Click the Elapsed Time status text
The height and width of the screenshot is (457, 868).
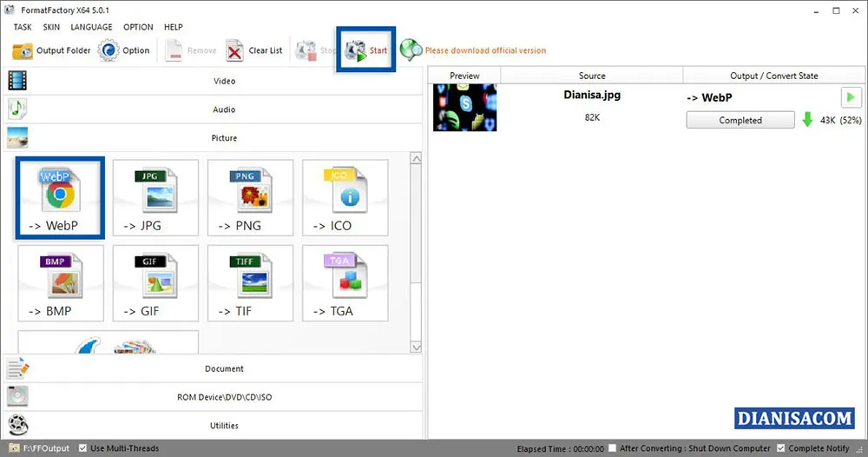click(x=560, y=448)
